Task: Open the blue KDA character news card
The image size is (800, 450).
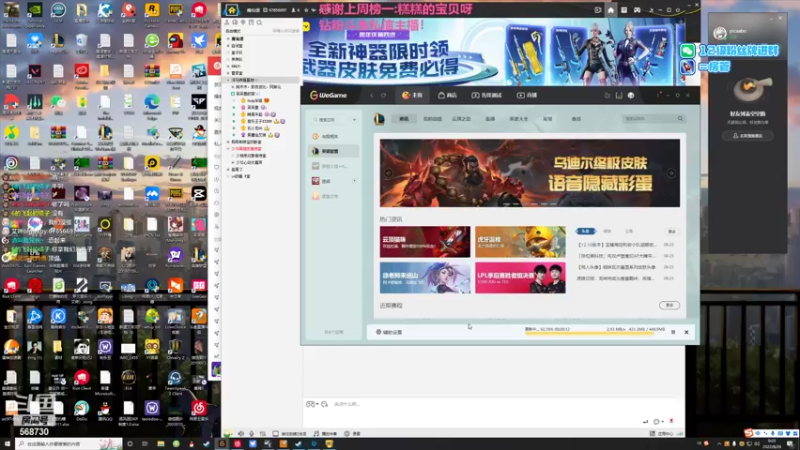Action: click(425, 278)
